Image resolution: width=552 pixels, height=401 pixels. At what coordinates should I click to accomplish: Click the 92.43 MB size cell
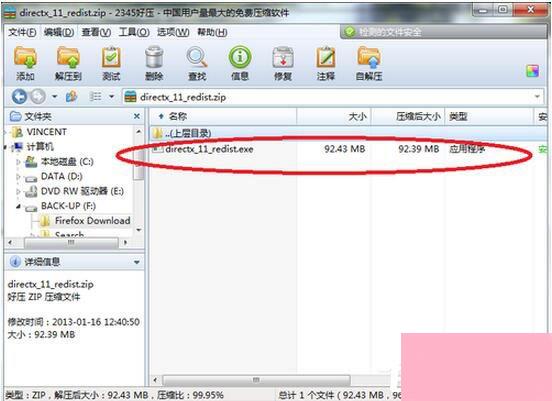coord(345,149)
